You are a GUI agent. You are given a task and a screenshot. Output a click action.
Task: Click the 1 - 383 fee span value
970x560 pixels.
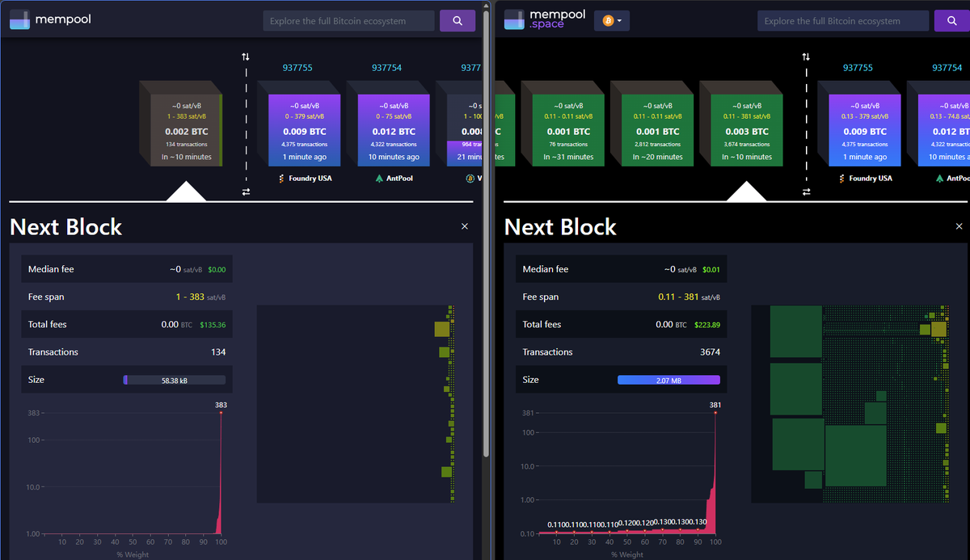[x=190, y=297]
